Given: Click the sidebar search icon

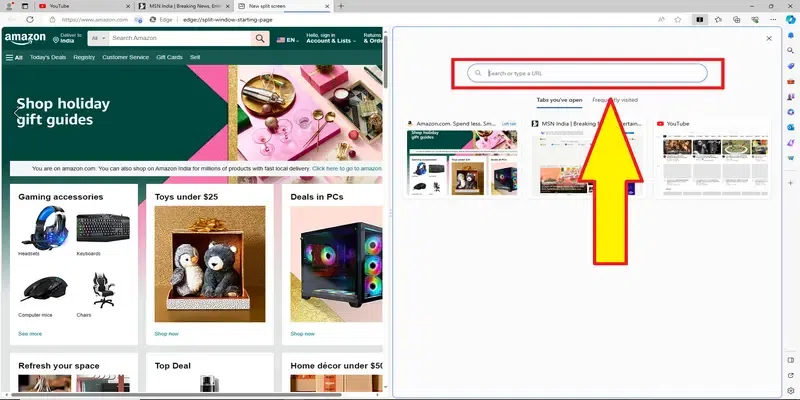Looking at the screenshot, I should pyautogui.click(x=791, y=51).
